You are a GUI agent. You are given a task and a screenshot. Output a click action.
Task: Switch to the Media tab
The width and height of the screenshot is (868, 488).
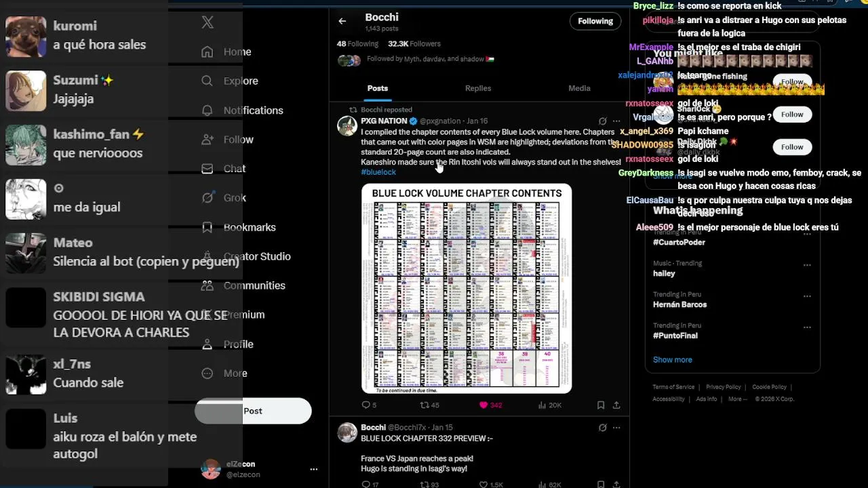tap(579, 88)
